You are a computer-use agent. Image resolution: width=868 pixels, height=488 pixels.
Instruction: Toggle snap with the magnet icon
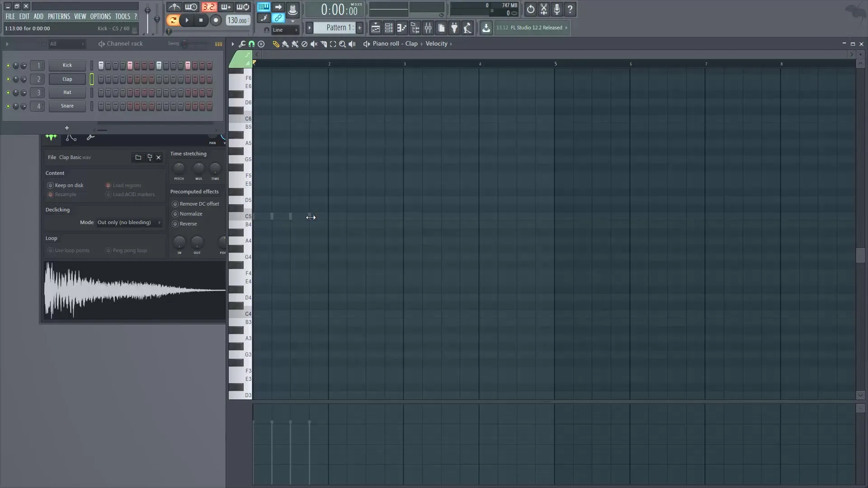coord(252,44)
